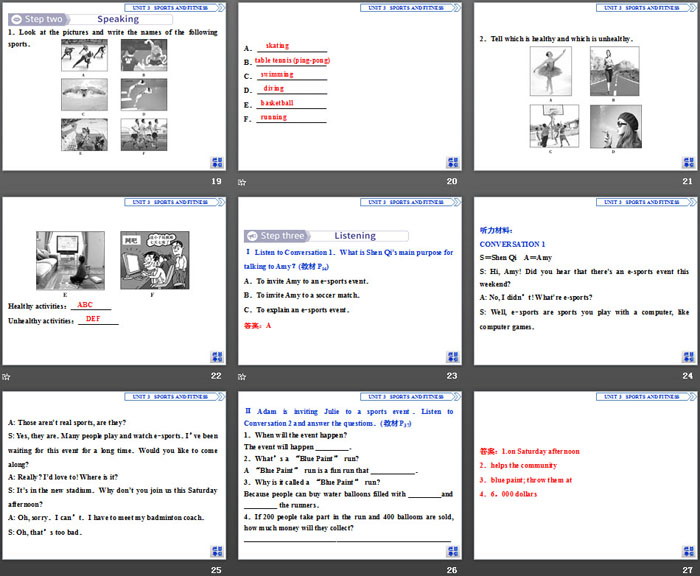
Task: Select the slide with CONVERSATION 1 transcript heading
Action: tap(585, 281)
